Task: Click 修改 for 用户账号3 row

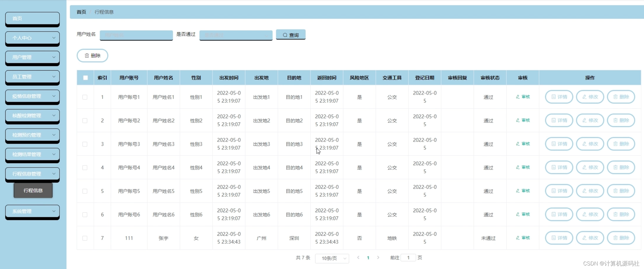Action: [x=590, y=144]
